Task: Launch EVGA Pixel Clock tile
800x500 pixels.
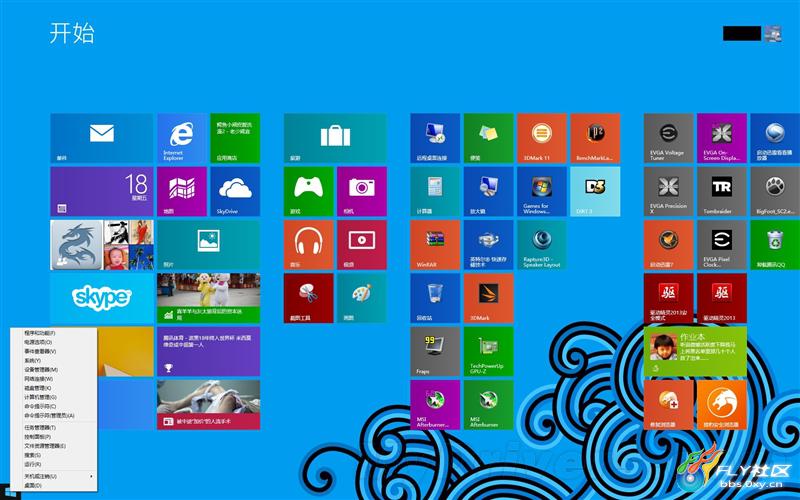Action: click(x=722, y=245)
